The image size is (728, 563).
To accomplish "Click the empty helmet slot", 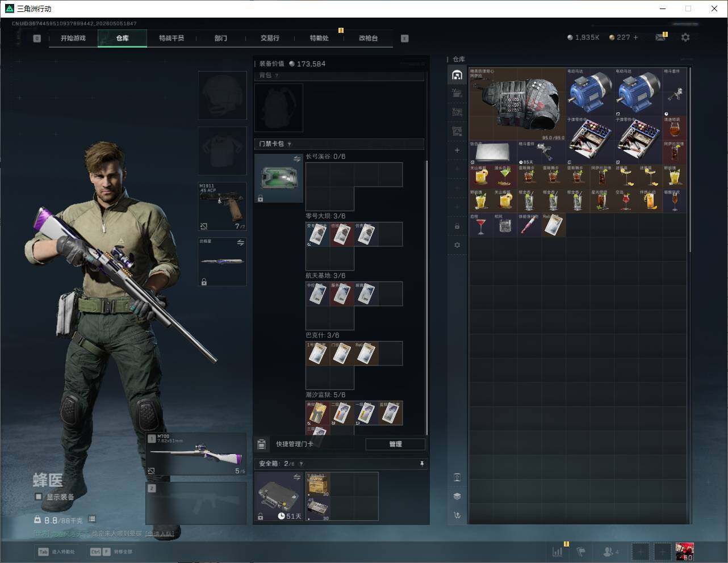I will [222, 95].
